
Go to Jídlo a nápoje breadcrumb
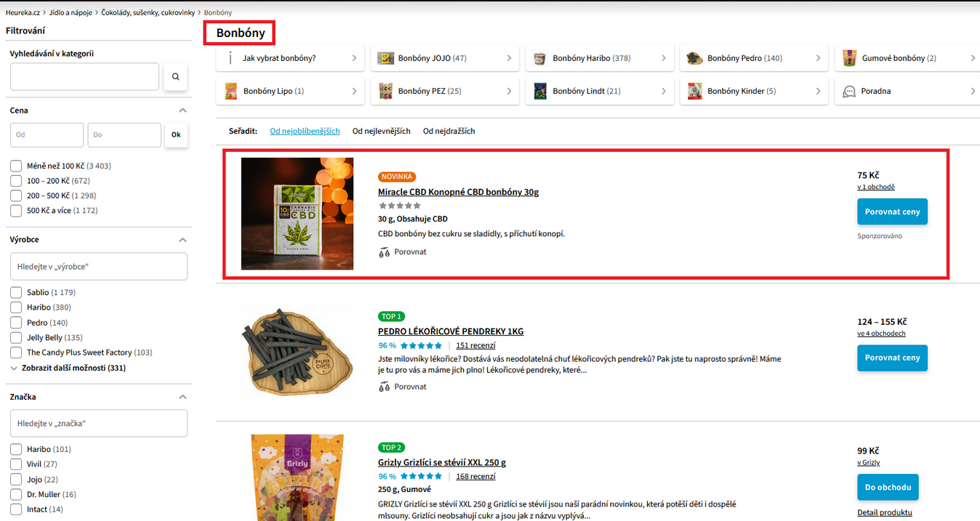click(71, 12)
